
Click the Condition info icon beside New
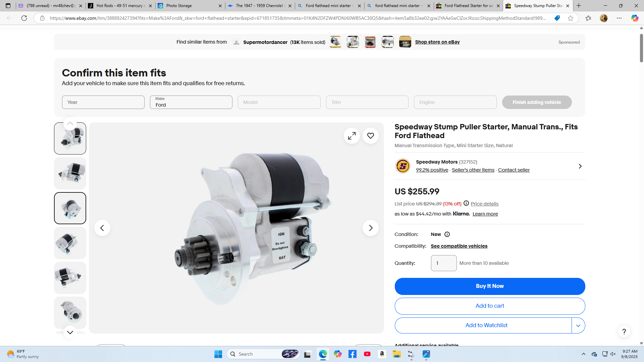[x=447, y=234]
